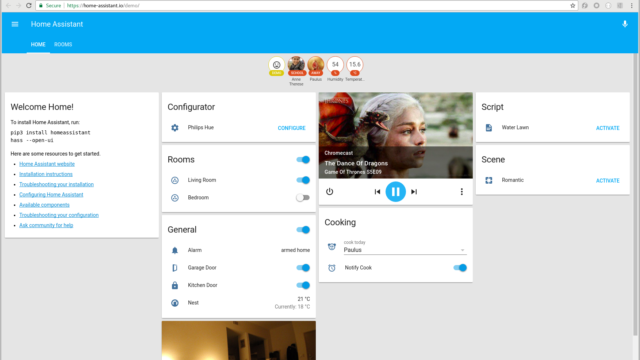Click the Kitchen Door lock icon
Screen dimensions: 640x360
(175, 285)
